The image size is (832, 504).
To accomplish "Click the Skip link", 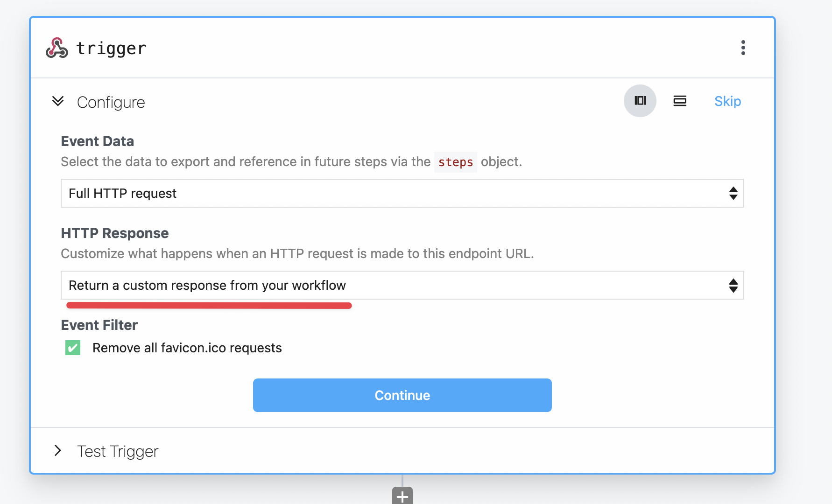I will click(727, 101).
